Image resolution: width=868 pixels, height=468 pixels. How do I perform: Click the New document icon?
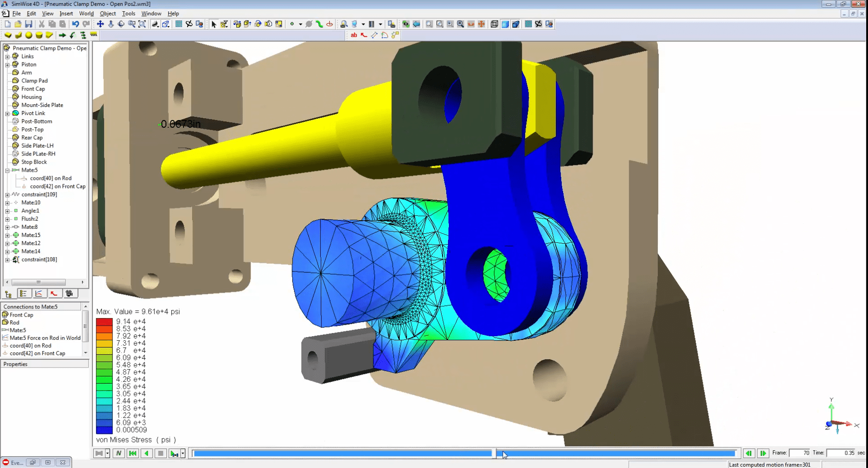pos(8,24)
